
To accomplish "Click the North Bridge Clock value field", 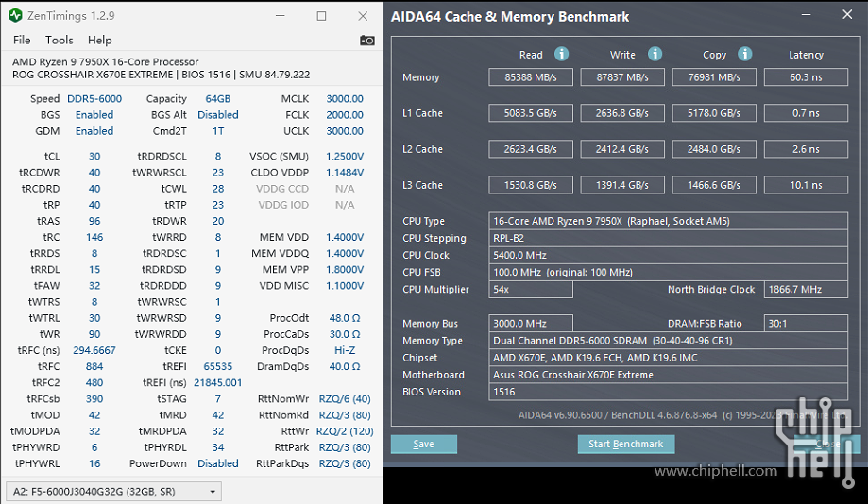I will [x=806, y=290].
